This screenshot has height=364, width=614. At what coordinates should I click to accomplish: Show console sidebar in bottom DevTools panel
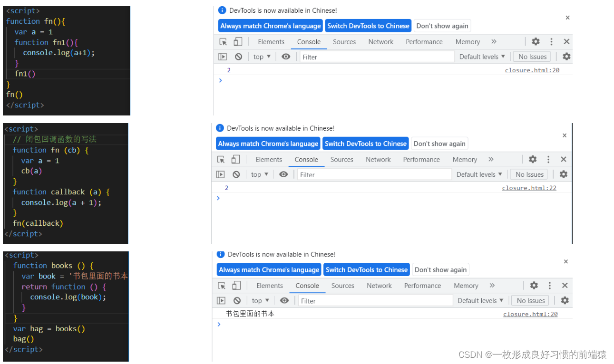pos(221,300)
